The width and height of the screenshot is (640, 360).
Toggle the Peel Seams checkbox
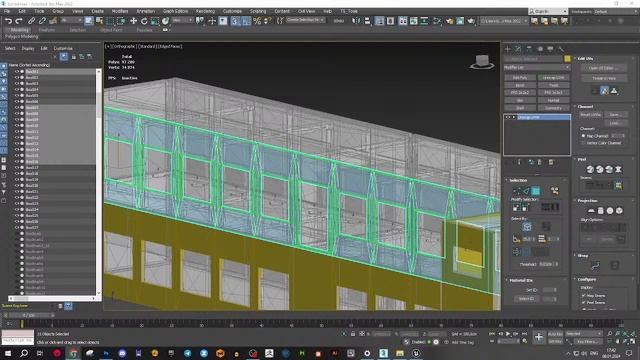[x=584, y=302]
